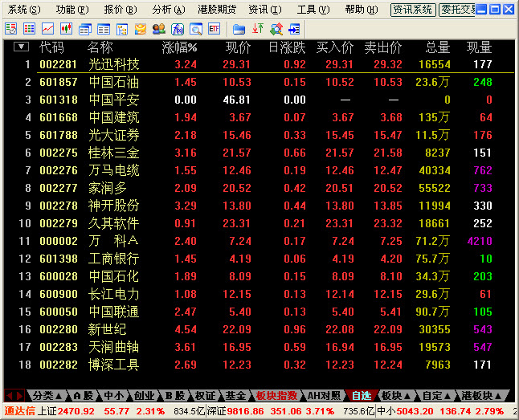519x420 pixels.
Task: Open the 功能(F) menu
Action: [x=72, y=10]
